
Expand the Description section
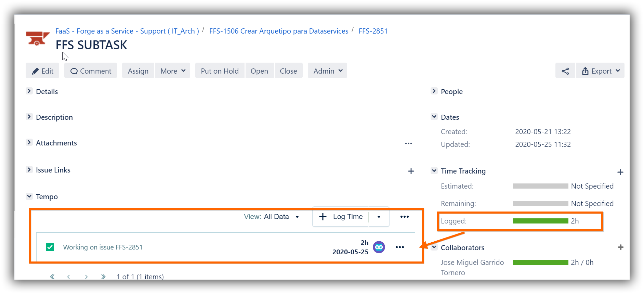point(29,117)
